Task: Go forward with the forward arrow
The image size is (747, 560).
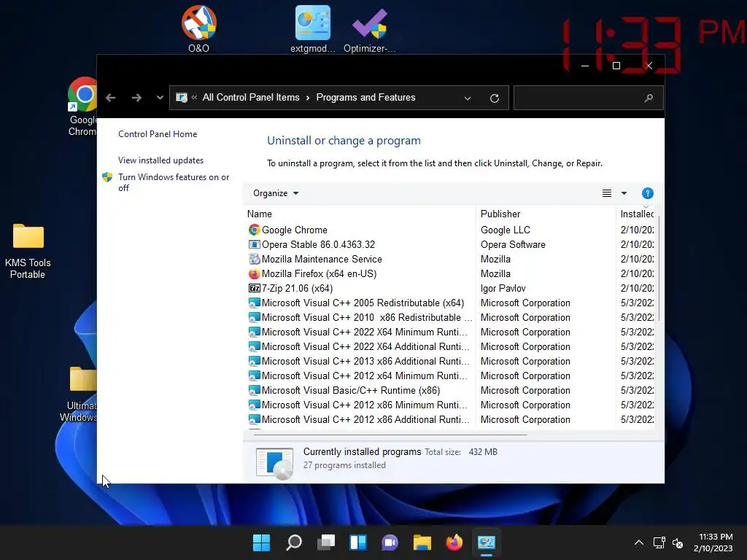Action: [x=136, y=98]
